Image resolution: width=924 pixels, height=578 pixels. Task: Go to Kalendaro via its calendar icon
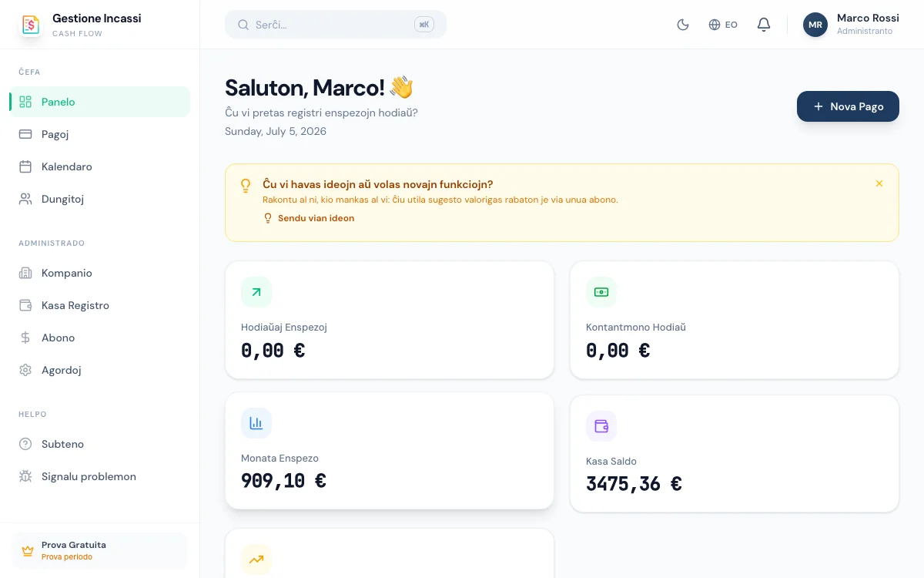pos(25,166)
